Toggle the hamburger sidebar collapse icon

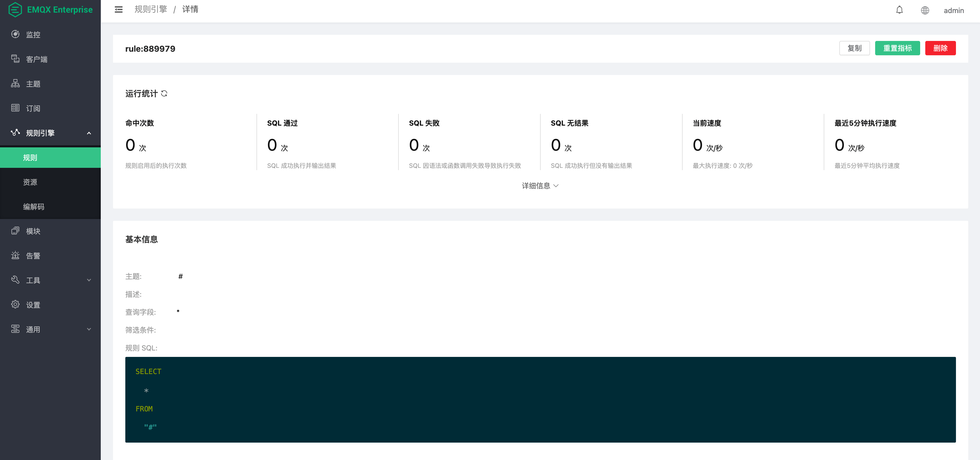click(x=119, y=9)
